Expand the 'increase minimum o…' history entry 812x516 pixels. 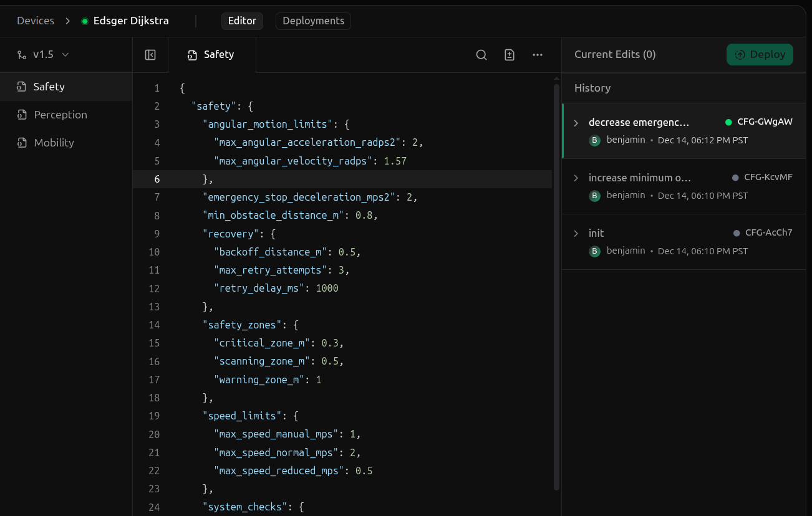click(x=576, y=178)
